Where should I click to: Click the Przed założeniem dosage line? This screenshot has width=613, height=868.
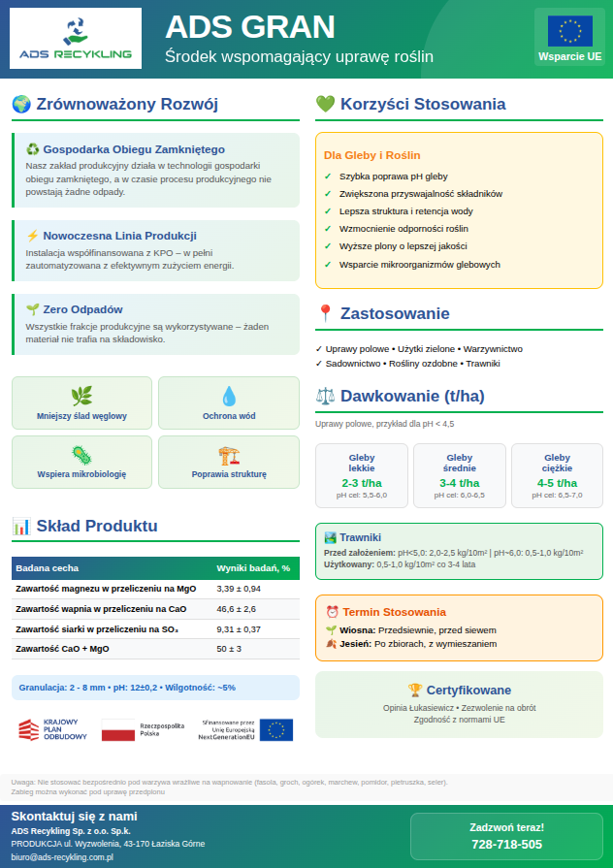(453, 553)
